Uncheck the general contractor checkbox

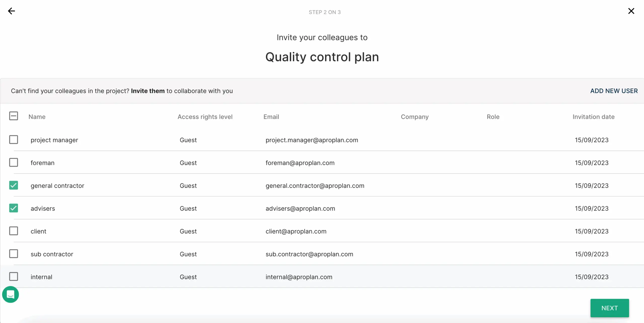coord(14,186)
